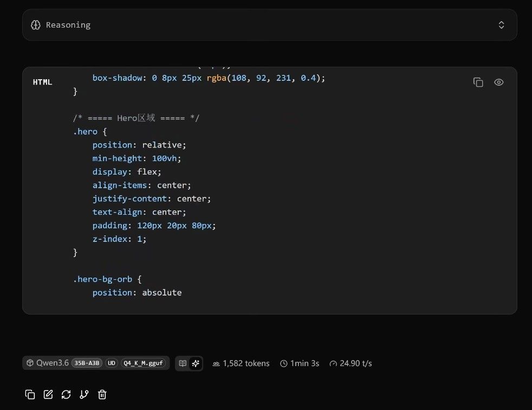This screenshot has width=532, height=410.
Task: Open the Reasoning block label
Action: coord(68,25)
